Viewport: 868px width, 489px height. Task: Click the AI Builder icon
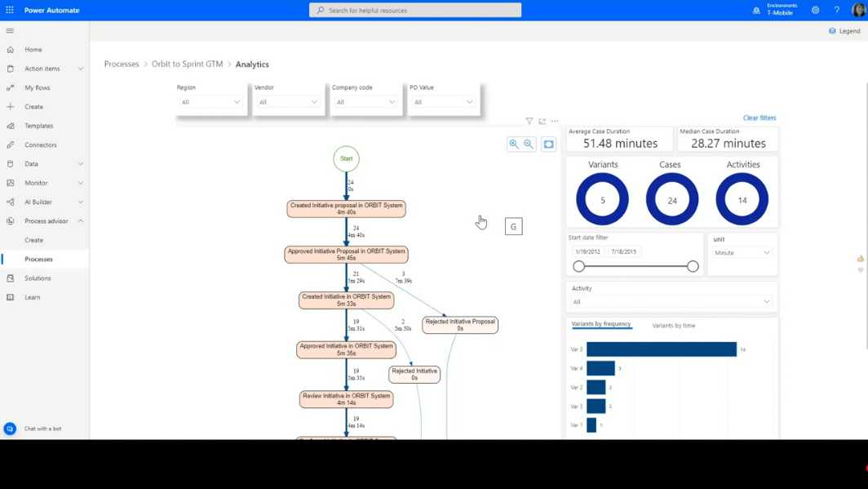click(10, 202)
